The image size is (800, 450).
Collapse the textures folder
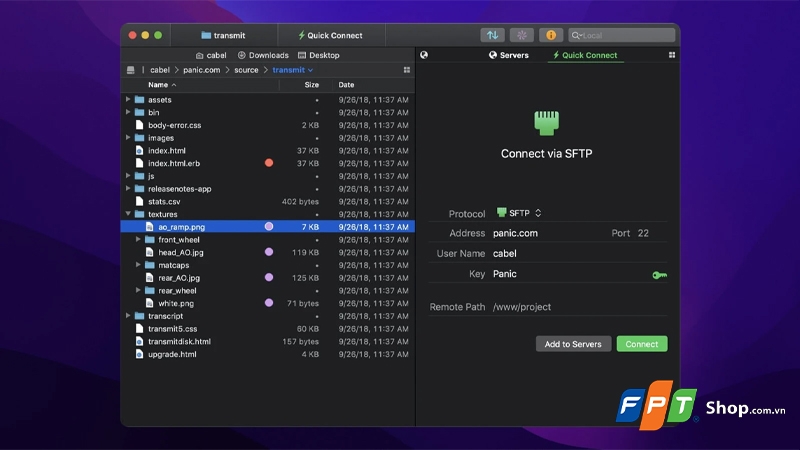coord(128,214)
